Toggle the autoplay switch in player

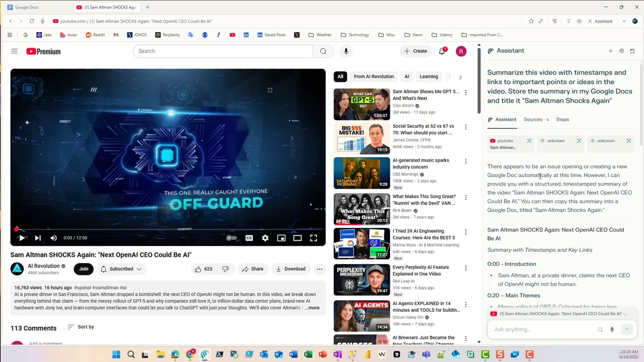pos(231,238)
